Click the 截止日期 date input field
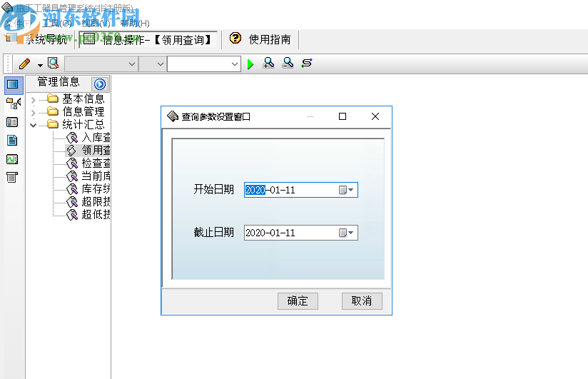Image resolution: width=588 pixels, height=379 pixels. (300, 233)
